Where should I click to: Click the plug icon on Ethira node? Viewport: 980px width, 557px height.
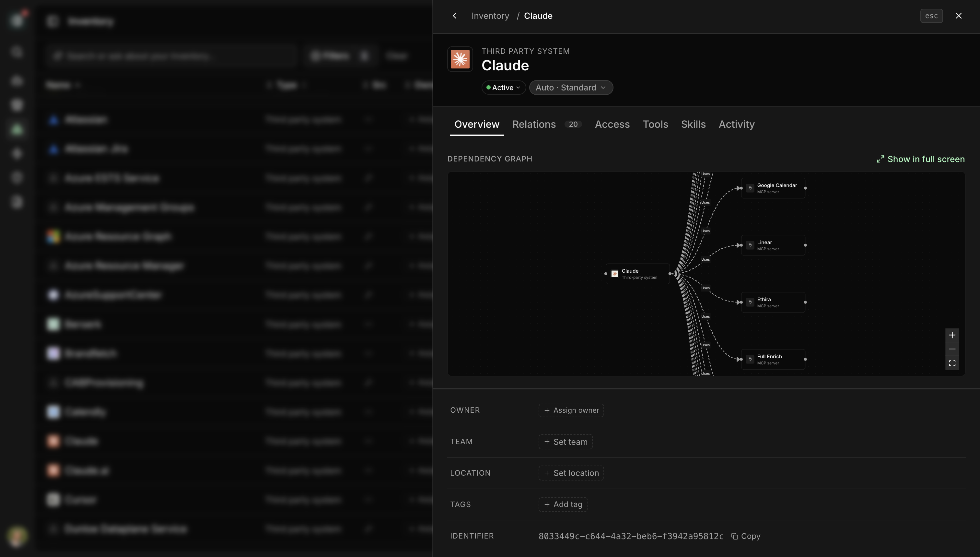click(750, 302)
